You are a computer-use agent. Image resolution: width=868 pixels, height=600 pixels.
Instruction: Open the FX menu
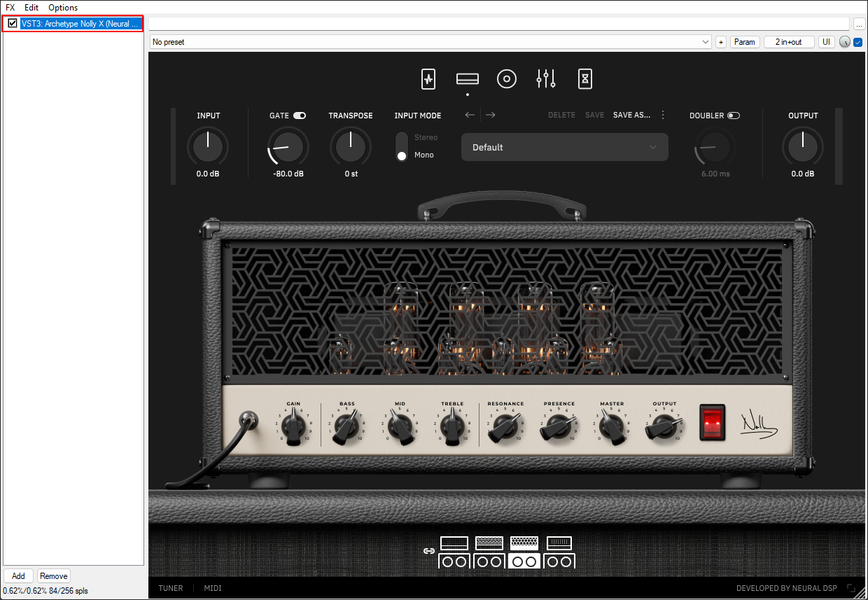[10, 8]
